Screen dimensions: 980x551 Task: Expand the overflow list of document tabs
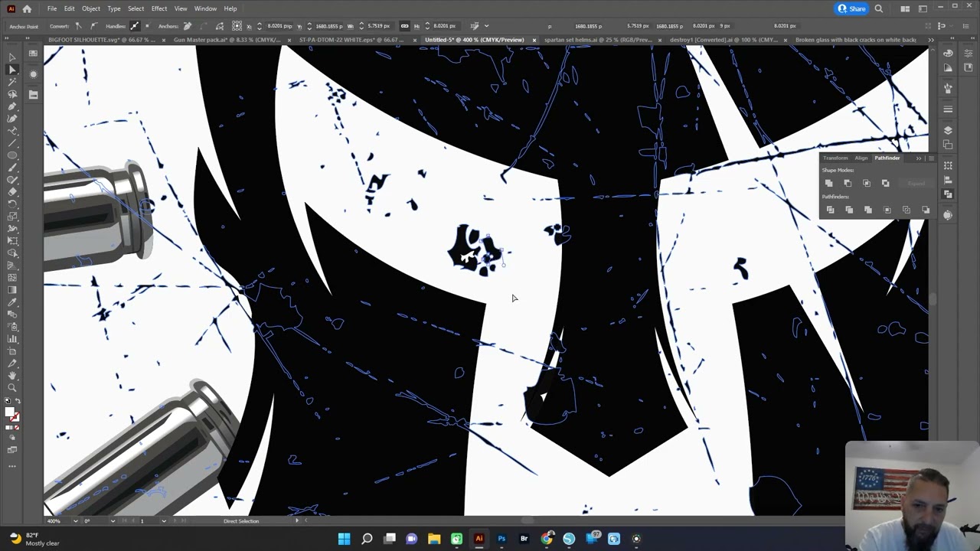coord(930,40)
